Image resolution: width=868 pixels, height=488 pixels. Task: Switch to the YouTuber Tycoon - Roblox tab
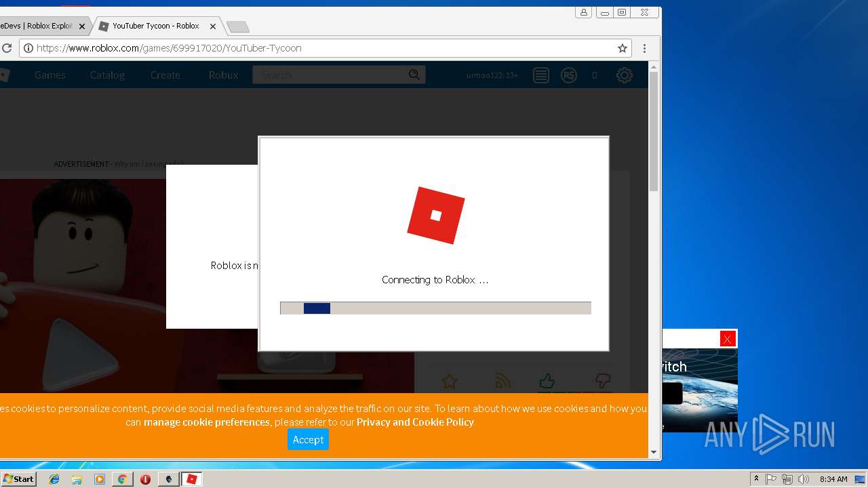pos(156,26)
